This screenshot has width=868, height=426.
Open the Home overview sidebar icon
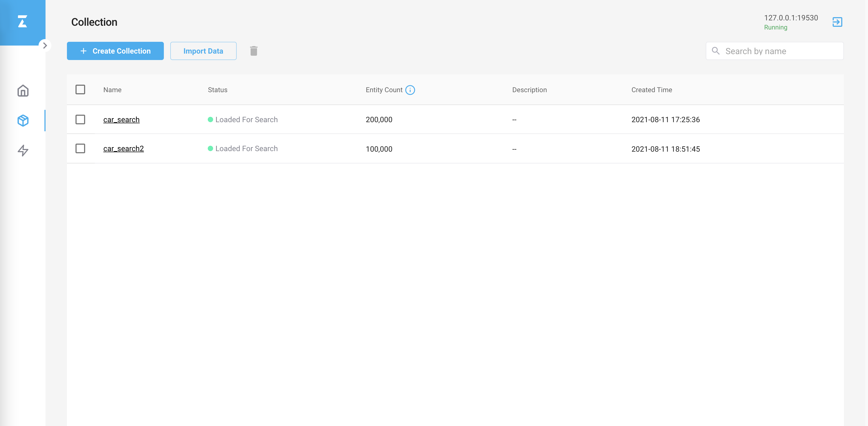coord(23,90)
